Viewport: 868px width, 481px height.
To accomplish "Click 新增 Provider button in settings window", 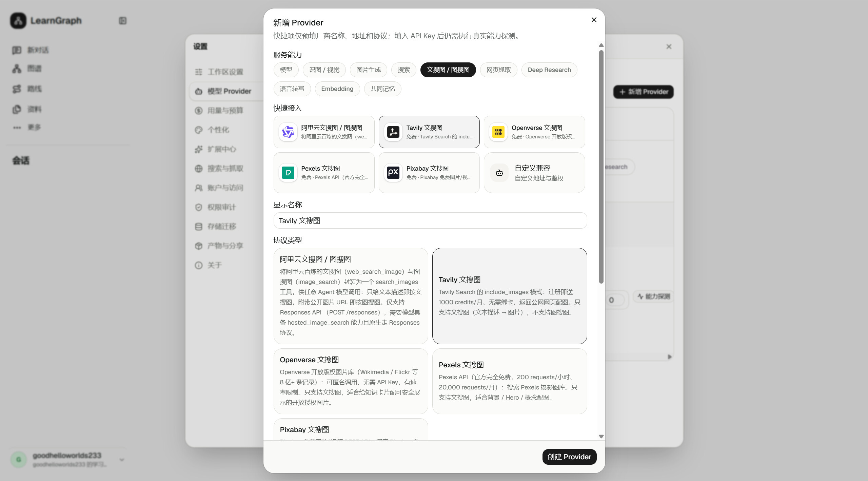I will pos(644,92).
